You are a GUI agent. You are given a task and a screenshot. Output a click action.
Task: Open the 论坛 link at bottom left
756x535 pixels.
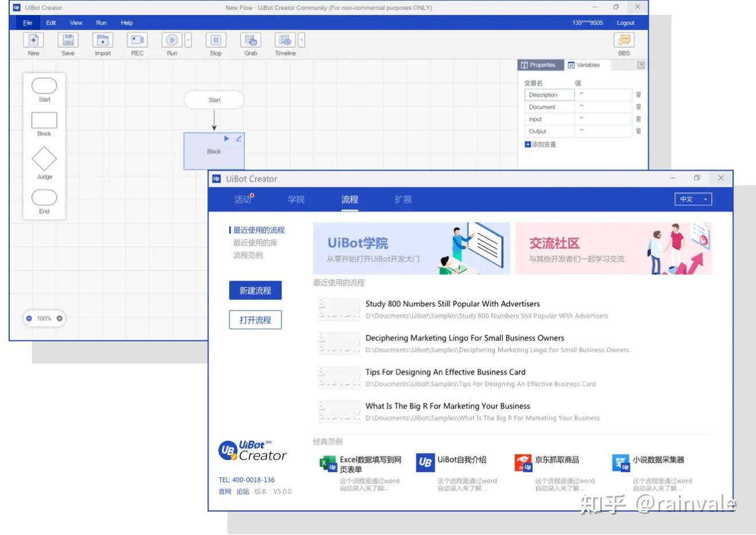click(x=242, y=491)
